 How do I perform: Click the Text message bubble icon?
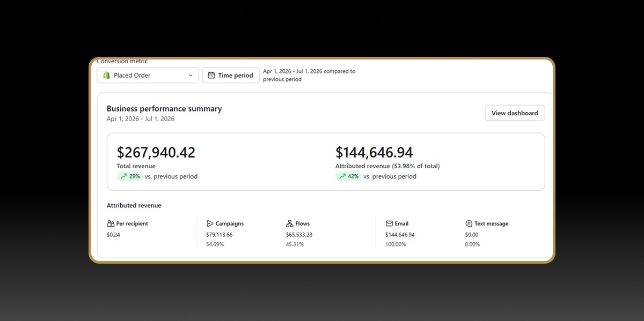[469, 223]
